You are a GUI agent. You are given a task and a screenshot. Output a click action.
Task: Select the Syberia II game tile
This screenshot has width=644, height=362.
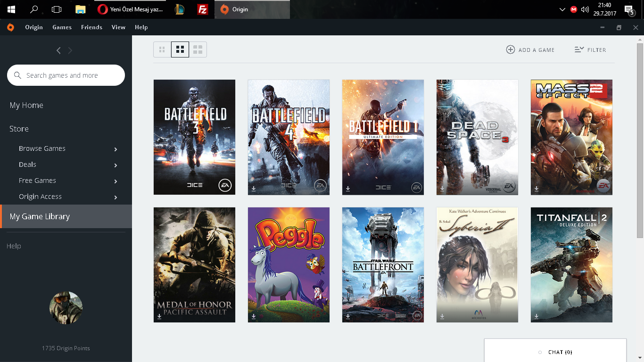click(x=477, y=265)
